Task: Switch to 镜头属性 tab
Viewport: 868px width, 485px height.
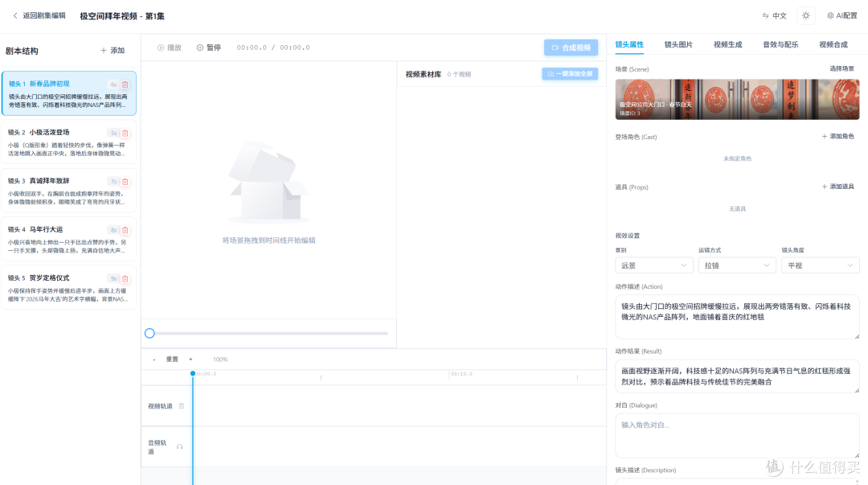Action: (x=629, y=44)
